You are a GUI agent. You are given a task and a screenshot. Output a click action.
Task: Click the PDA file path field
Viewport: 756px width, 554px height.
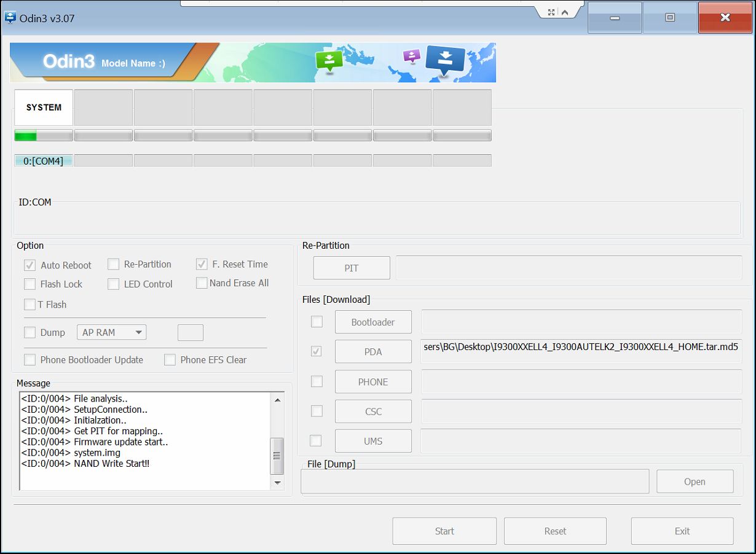tap(581, 351)
